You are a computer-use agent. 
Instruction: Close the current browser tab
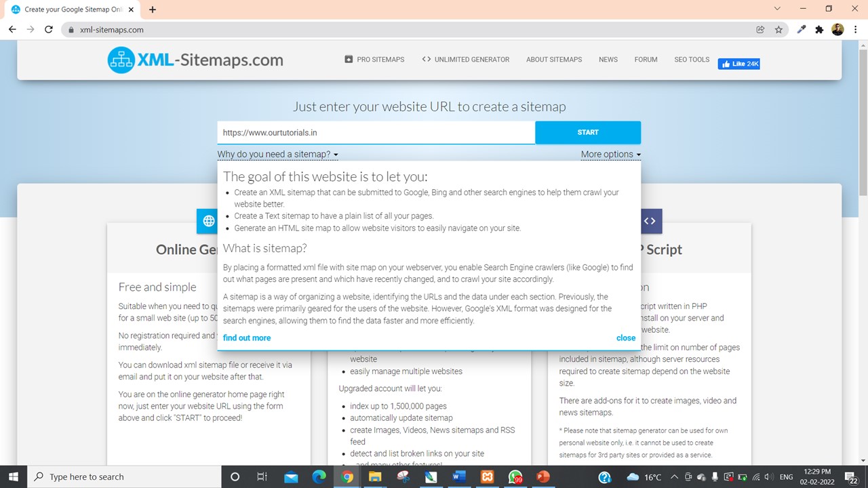(x=132, y=9)
